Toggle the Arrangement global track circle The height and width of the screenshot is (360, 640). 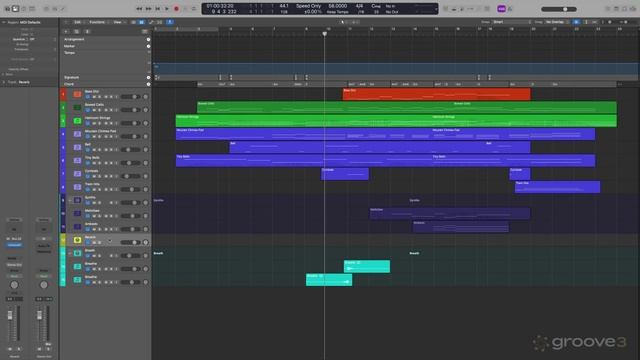tap(148, 40)
